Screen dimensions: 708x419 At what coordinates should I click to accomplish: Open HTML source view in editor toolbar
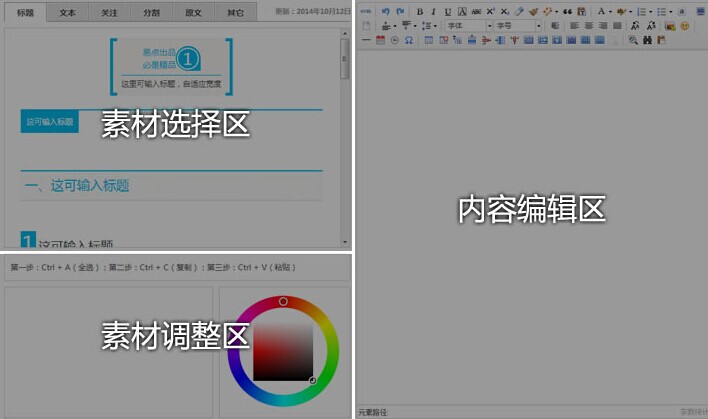point(366,11)
